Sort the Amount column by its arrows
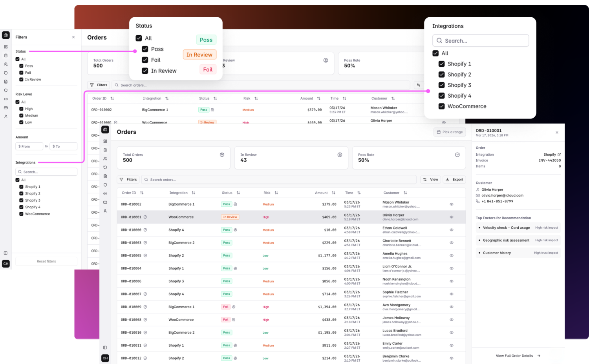 [x=333, y=193]
